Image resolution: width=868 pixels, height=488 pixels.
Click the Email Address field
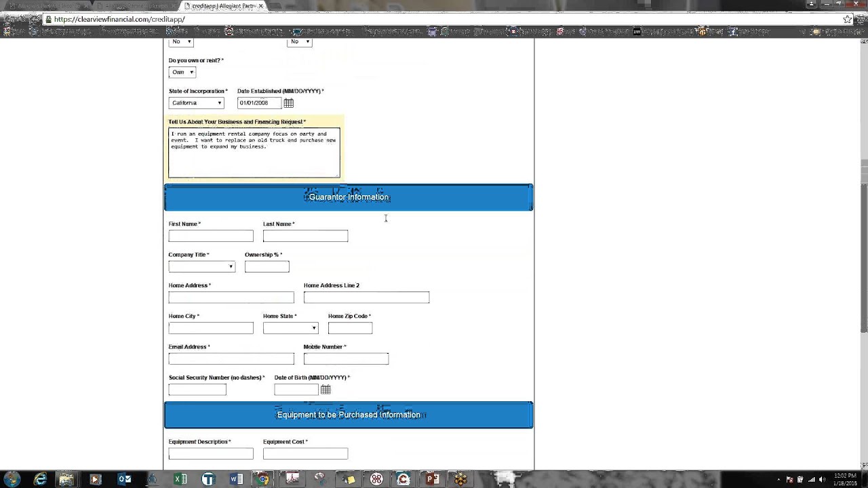pos(231,359)
